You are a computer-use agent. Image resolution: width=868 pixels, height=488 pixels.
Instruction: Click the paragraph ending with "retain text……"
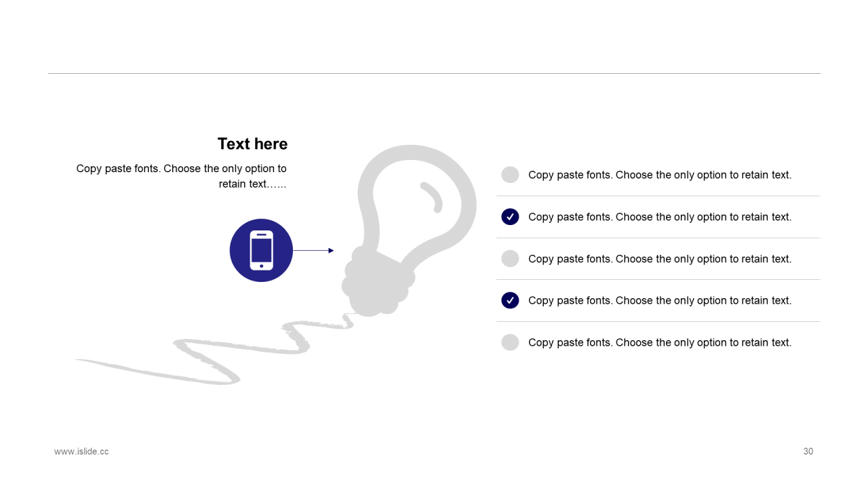point(182,176)
